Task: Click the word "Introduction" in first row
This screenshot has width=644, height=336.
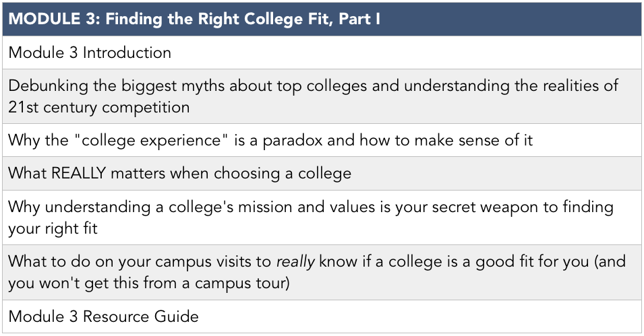Action: (x=127, y=53)
